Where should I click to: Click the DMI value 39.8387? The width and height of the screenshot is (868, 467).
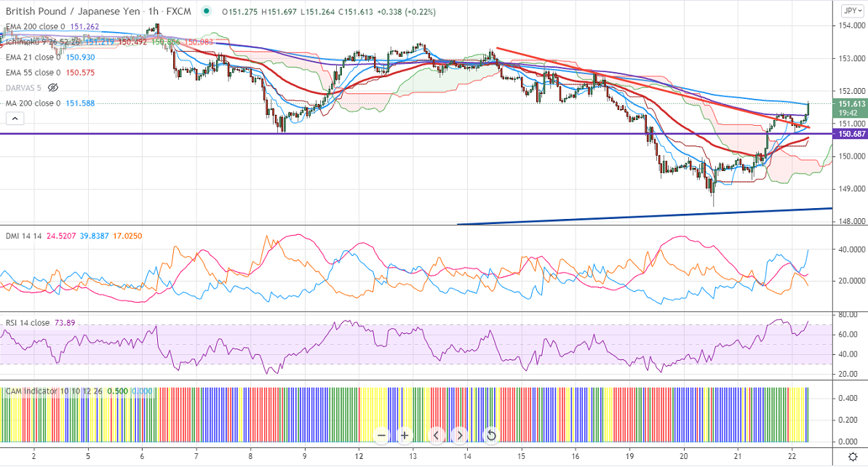[94, 236]
